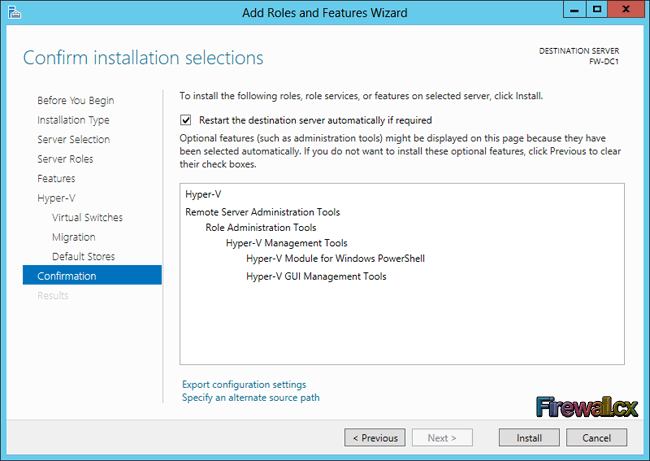This screenshot has height=461, width=650.
Task: Maximize the wizard window
Action: pos(597,9)
